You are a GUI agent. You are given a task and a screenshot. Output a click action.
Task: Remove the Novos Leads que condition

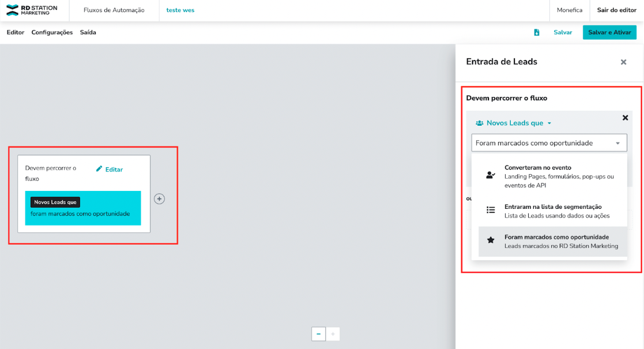click(625, 118)
